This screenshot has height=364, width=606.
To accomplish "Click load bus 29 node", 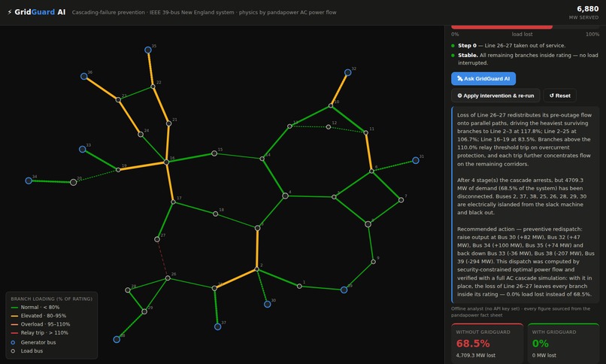I will point(144,311).
